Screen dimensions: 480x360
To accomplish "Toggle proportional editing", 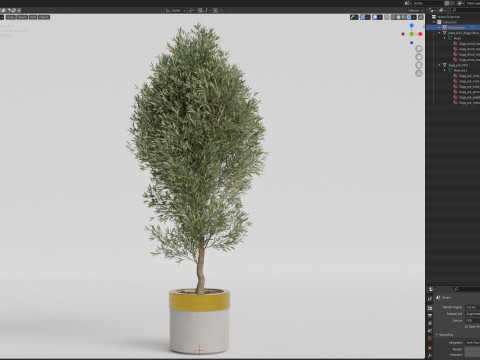I will [216, 10].
